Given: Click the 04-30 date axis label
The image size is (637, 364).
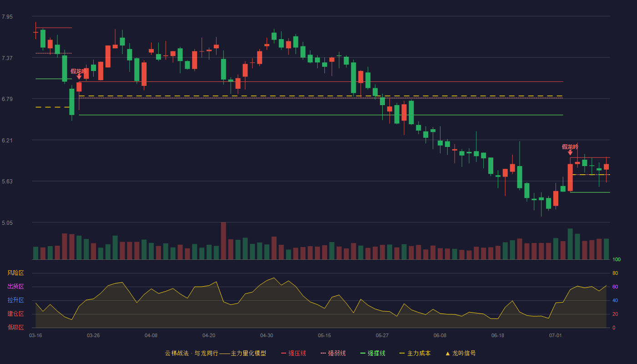Looking at the screenshot, I should [x=267, y=335].
